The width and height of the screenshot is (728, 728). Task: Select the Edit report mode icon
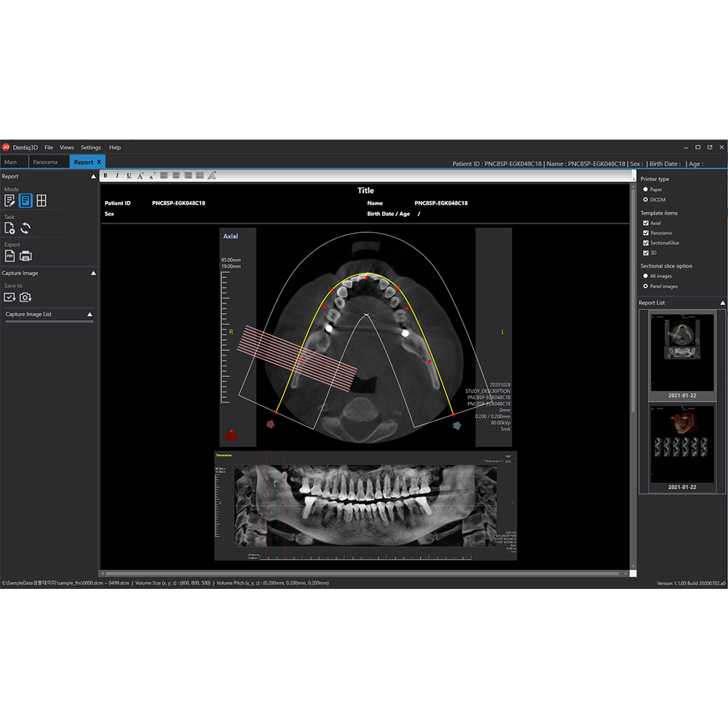(9, 200)
